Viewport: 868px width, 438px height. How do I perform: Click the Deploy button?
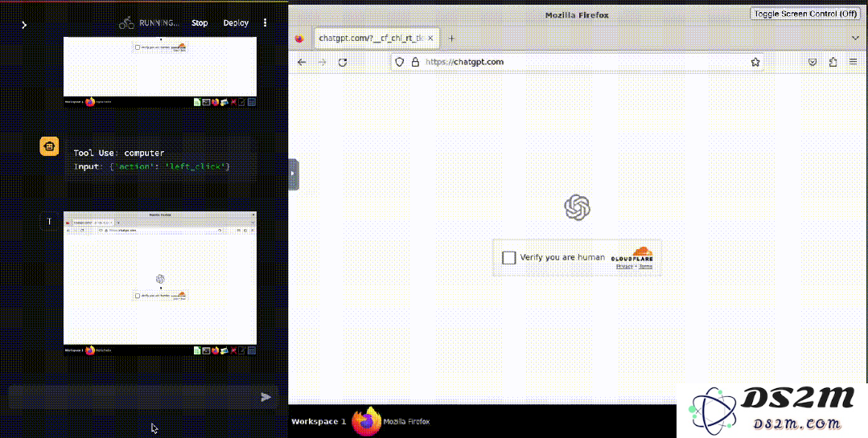click(x=236, y=23)
